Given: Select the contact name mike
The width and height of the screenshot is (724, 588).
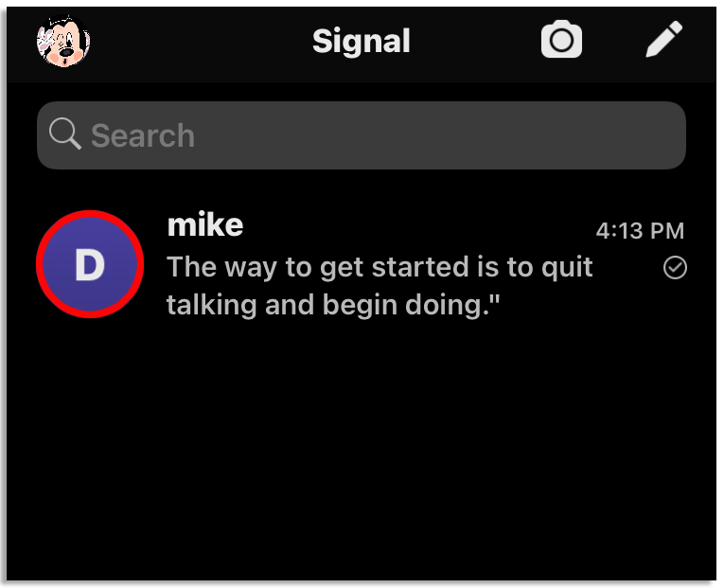Looking at the screenshot, I should tap(204, 225).
